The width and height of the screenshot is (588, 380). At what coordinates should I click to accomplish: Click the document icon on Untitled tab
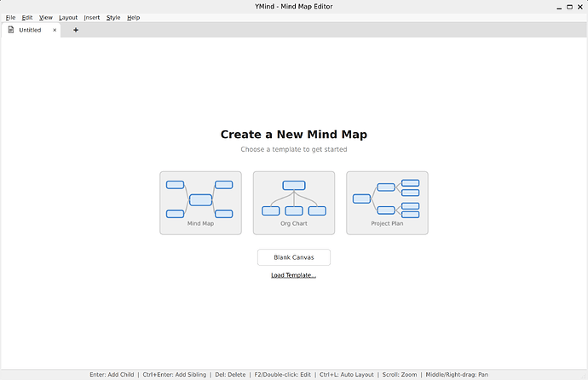(x=11, y=30)
